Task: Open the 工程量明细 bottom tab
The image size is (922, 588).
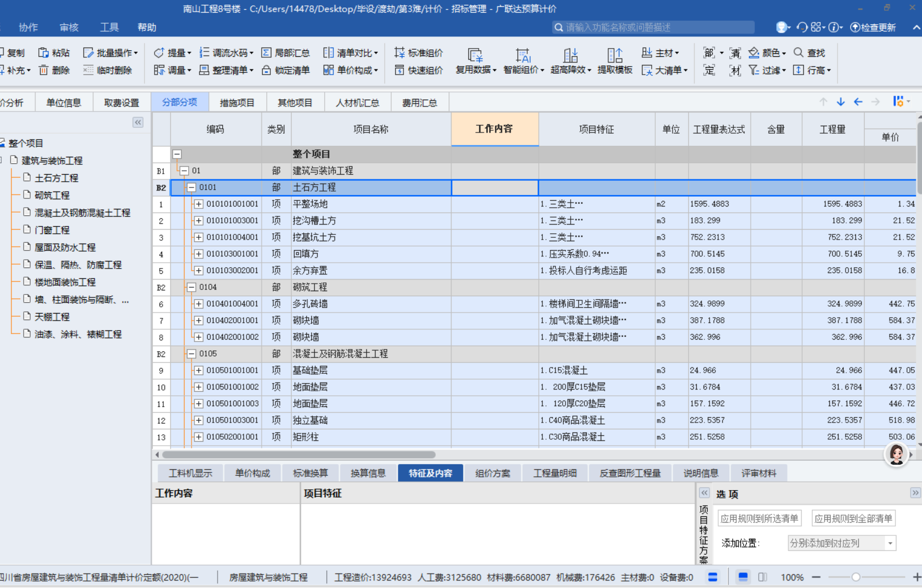Action: (554, 473)
